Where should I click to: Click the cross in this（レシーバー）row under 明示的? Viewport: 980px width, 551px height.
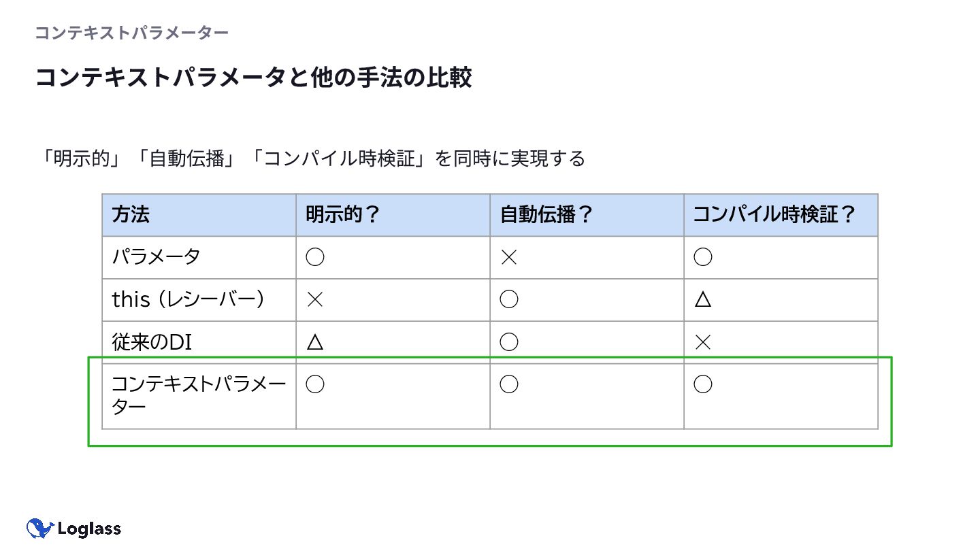point(314,299)
